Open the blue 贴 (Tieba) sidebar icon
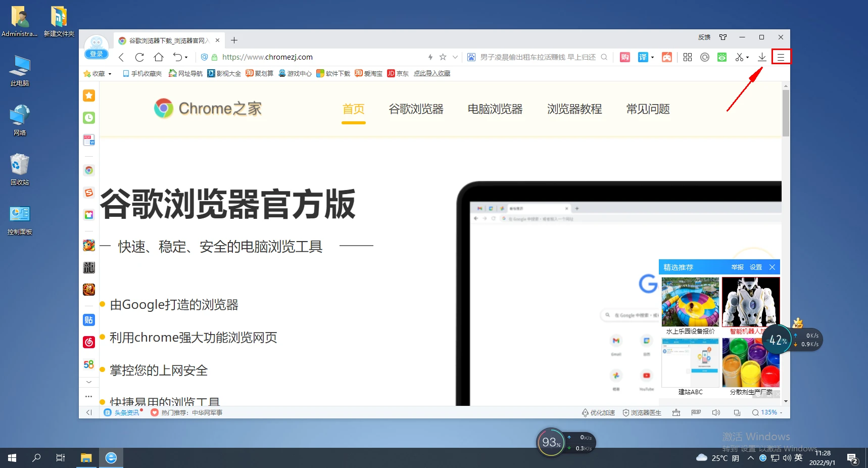Image resolution: width=868 pixels, height=468 pixels. point(89,320)
